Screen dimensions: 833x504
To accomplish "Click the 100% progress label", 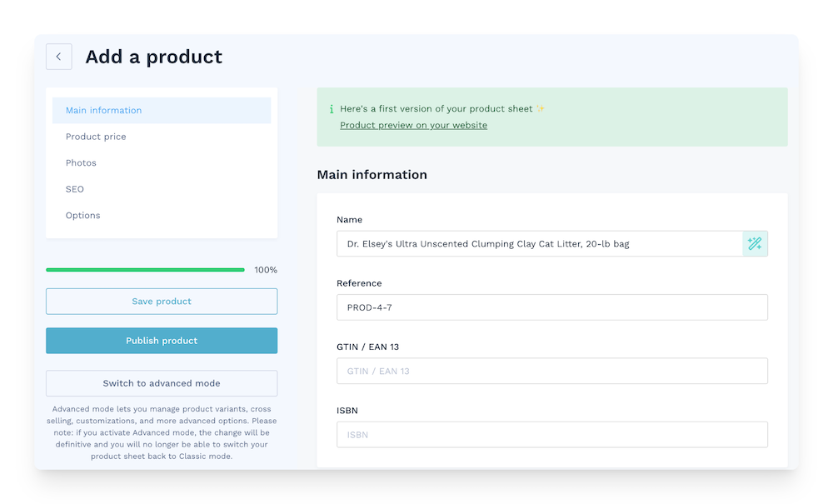I will point(264,270).
